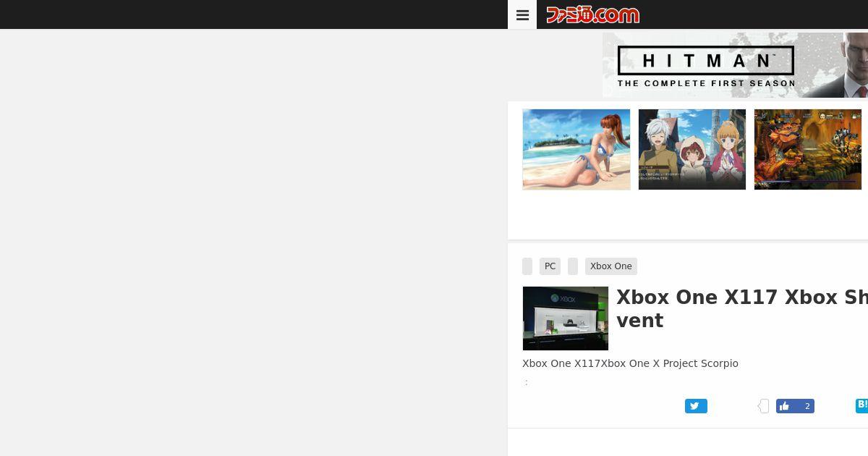Select the PC category tag
Screen dimensions: 868x456
(550, 266)
